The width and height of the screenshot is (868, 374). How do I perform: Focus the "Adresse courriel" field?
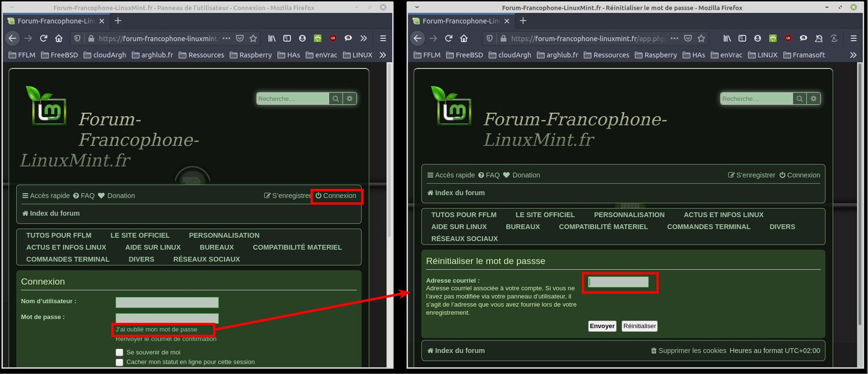619,282
